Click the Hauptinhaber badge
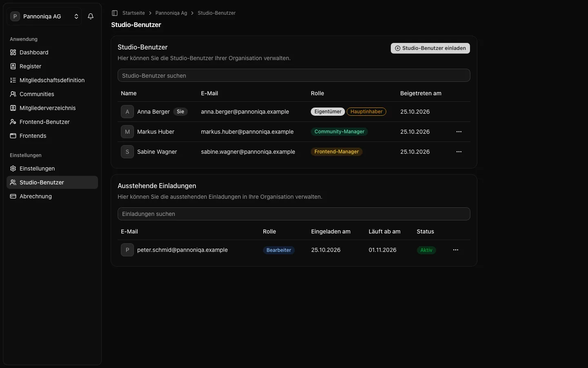 point(366,112)
